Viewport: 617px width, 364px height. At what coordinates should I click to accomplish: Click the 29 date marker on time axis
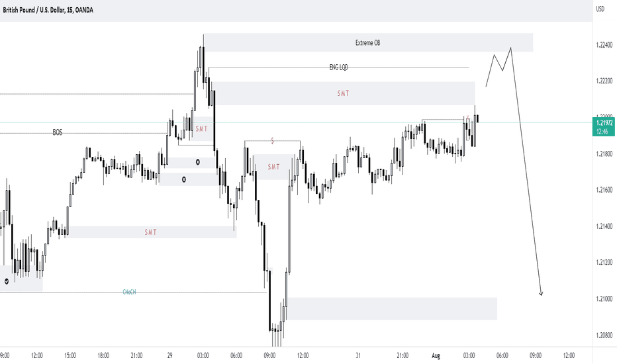(x=169, y=356)
